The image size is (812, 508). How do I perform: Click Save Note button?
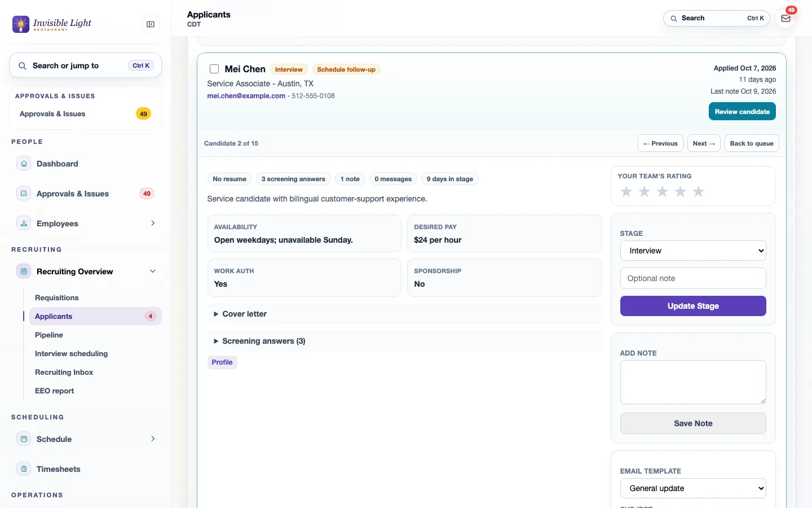tap(693, 423)
